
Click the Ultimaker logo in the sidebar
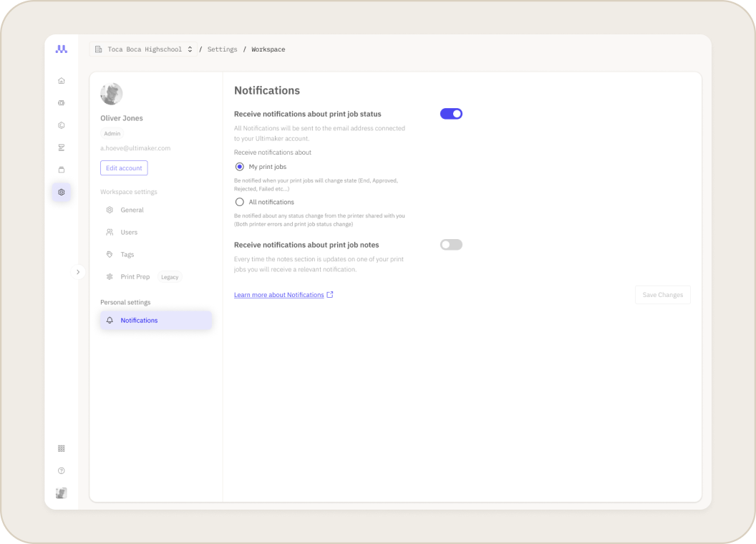tap(62, 49)
